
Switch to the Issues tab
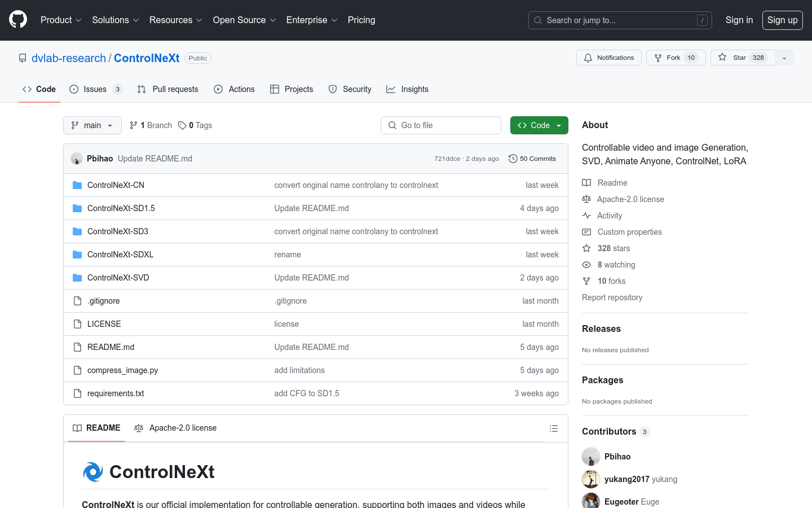click(x=96, y=89)
